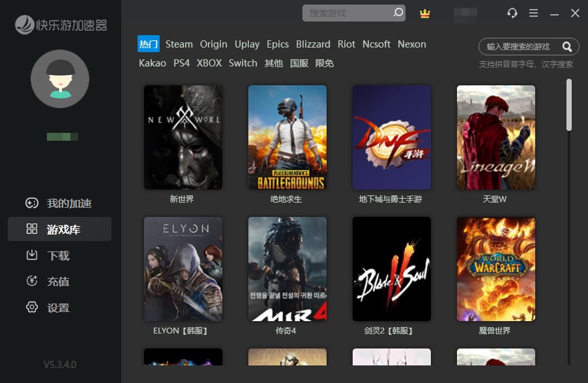Open the DNF 手游 game cover
The width and height of the screenshot is (588, 383).
click(x=392, y=137)
